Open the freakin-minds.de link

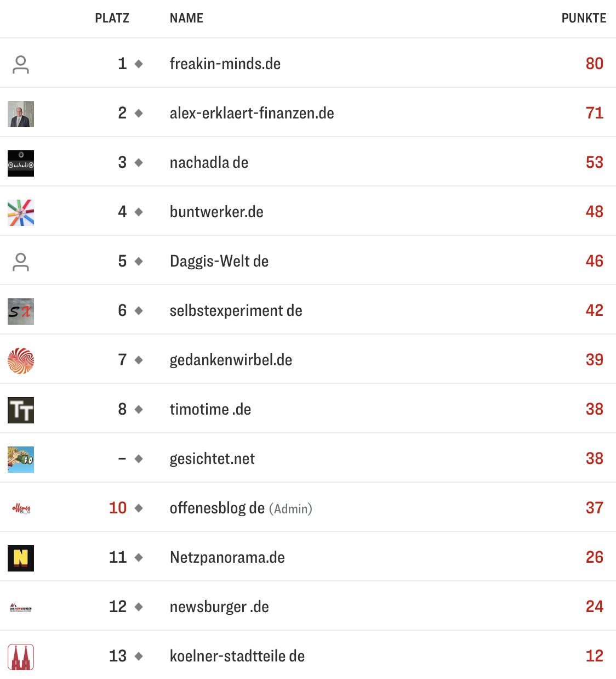click(x=225, y=64)
